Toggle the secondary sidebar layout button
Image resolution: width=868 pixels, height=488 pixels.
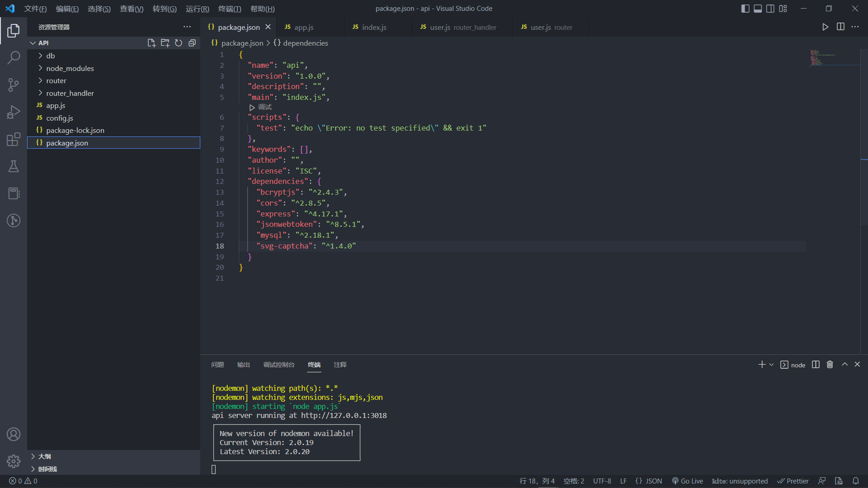tap(770, 9)
